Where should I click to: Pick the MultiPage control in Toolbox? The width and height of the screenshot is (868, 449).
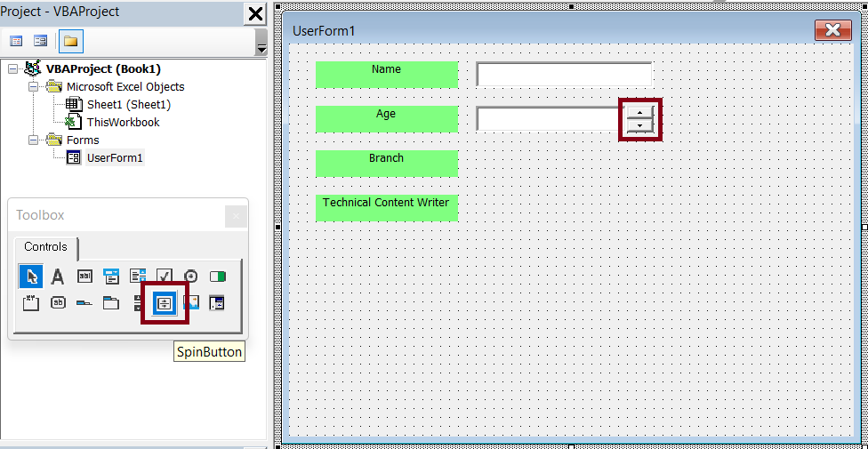point(111,303)
